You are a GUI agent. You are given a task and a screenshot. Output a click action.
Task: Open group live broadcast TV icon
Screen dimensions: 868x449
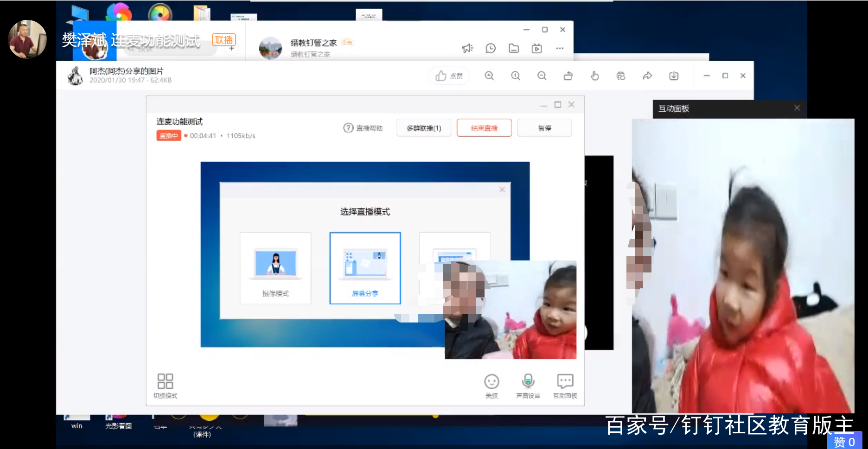coord(536,48)
